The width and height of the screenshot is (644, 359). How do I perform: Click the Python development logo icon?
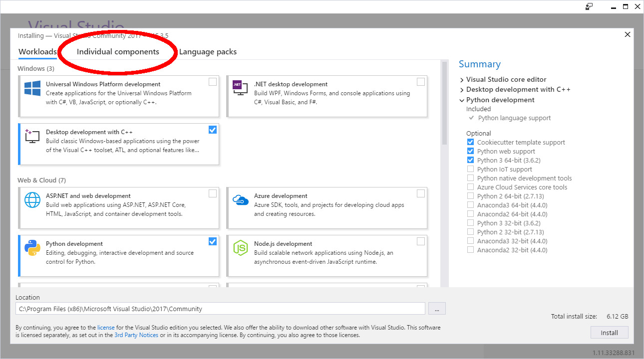32,248
